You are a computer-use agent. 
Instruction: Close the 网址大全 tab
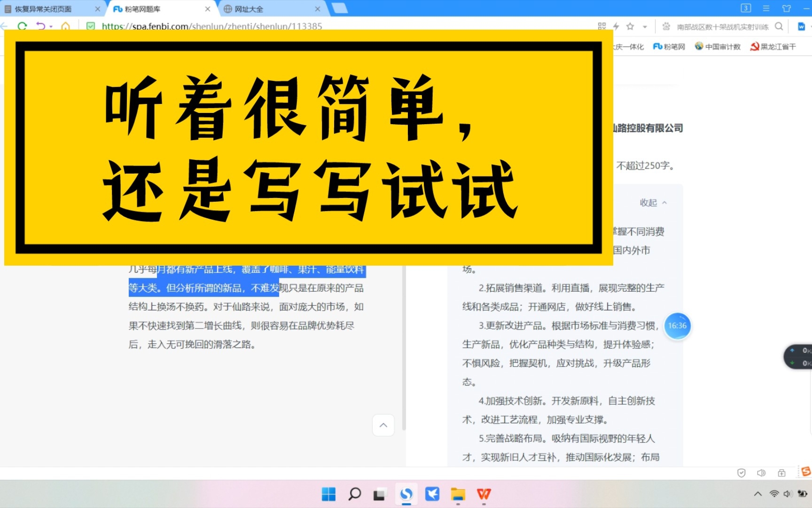318,9
